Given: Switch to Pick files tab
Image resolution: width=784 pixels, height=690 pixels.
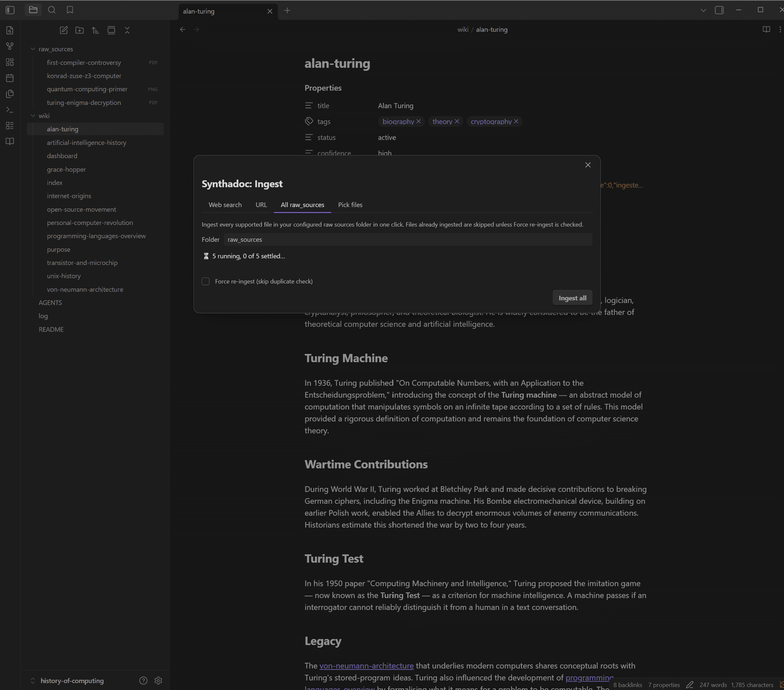Looking at the screenshot, I should click(350, 205).
